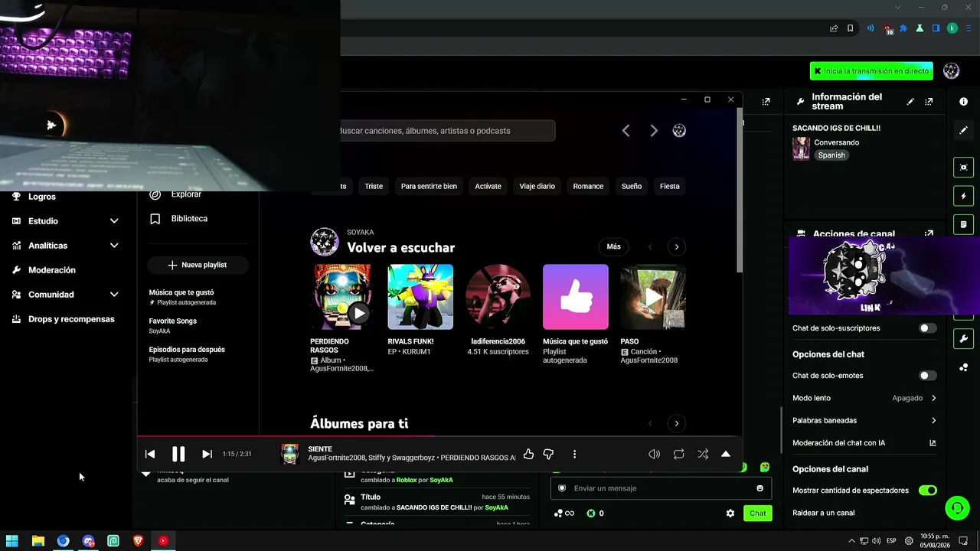
Task: Go forward with the music app's right arrow
Action: click(x=654, y=131)
